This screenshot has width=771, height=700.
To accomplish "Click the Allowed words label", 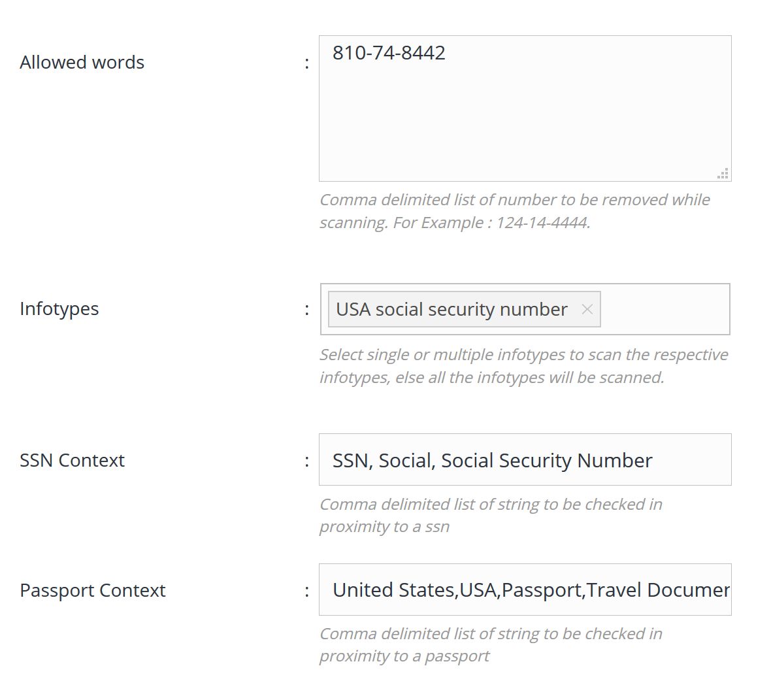I will 82,62.
